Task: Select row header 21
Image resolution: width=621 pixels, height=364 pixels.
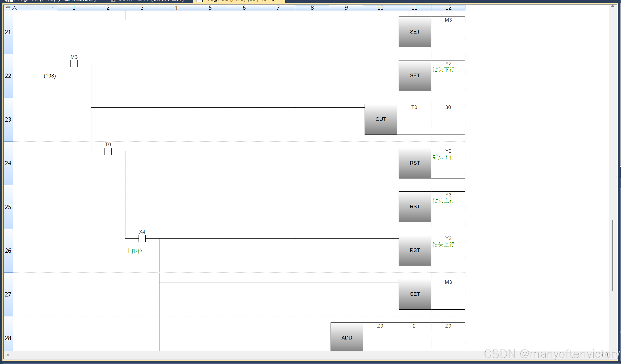Action: tap(8, 32)
